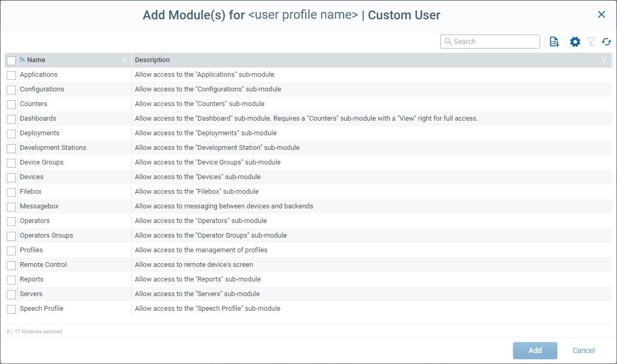
Task: Open the Name column filter funnel
Action: [124, 60]
